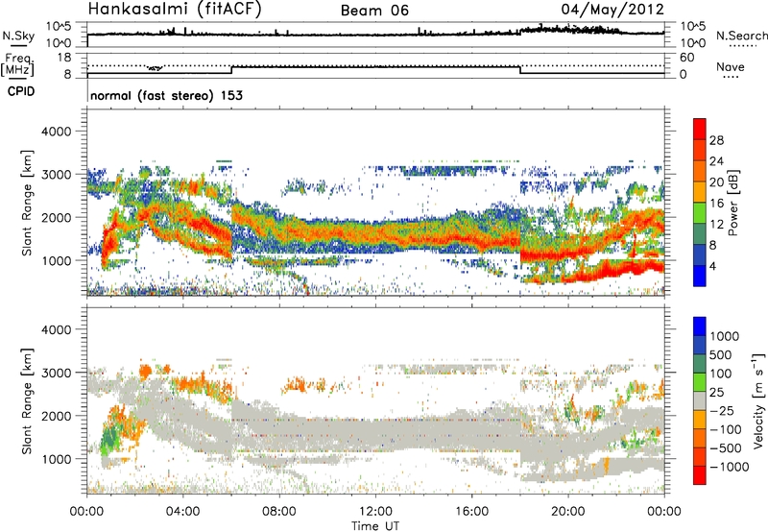This screenshot has height=532, width=768.
Task: Click the 24 tick on Power colorbar
Action: [716, 161]
